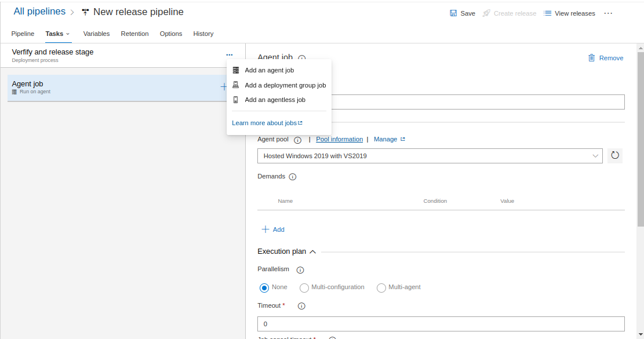The height and width of the screenshot is (339, 644).
Task: Expand the Tasks tab dropdown
Action: pos(68,34)
